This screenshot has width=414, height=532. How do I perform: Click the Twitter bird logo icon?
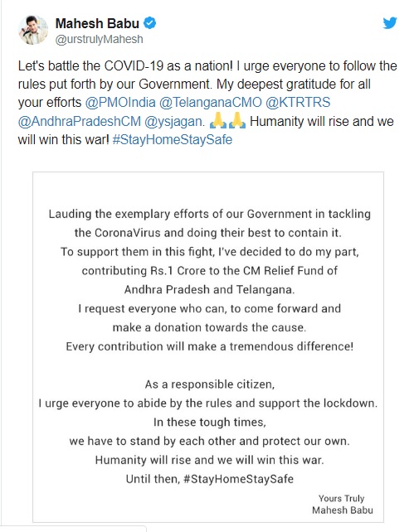(x=390, y=23)
